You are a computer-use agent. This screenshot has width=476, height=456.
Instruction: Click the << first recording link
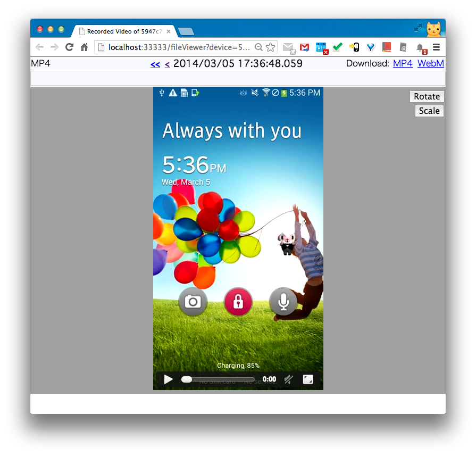coord(155,64)
